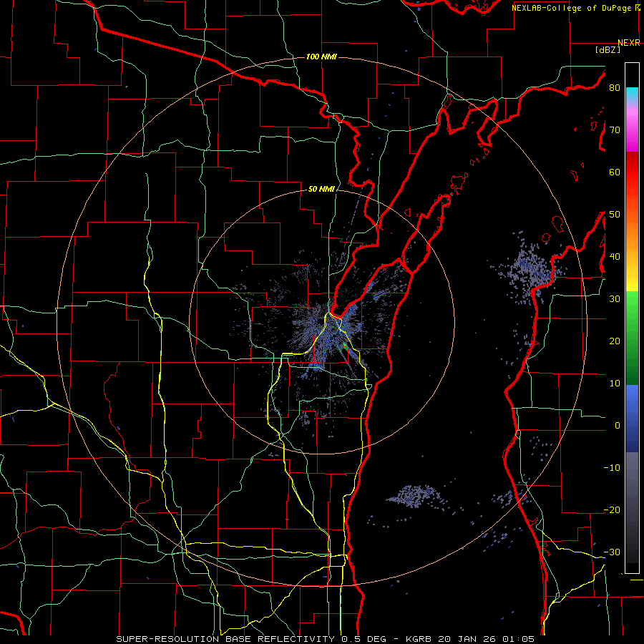This screenshot has height=644, width=644.
Task: Click the "[dBZ]" unit label
Action: (608, 50)
